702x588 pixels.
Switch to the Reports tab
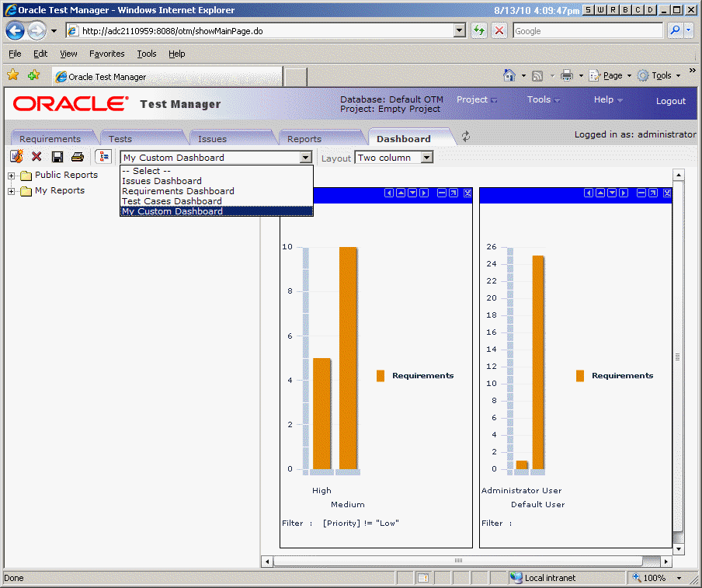[x=304, y=139]
